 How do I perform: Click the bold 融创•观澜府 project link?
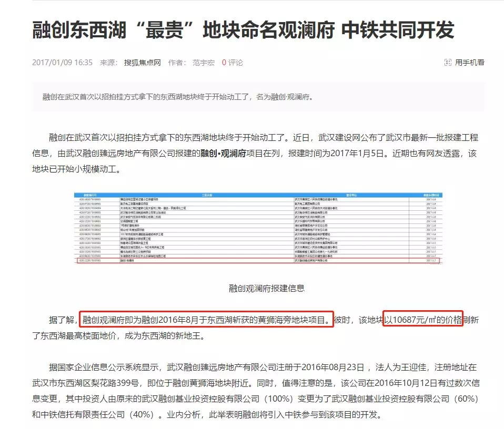223,154
